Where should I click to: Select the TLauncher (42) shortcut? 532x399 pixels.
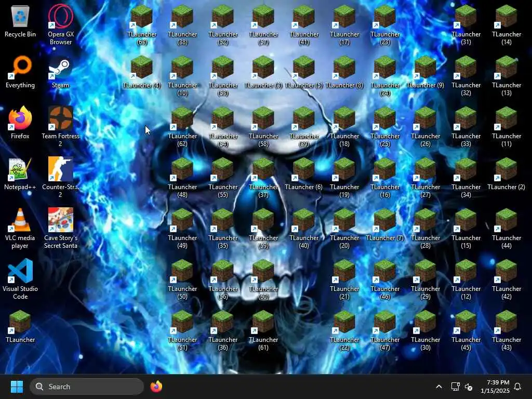point(506,279)
